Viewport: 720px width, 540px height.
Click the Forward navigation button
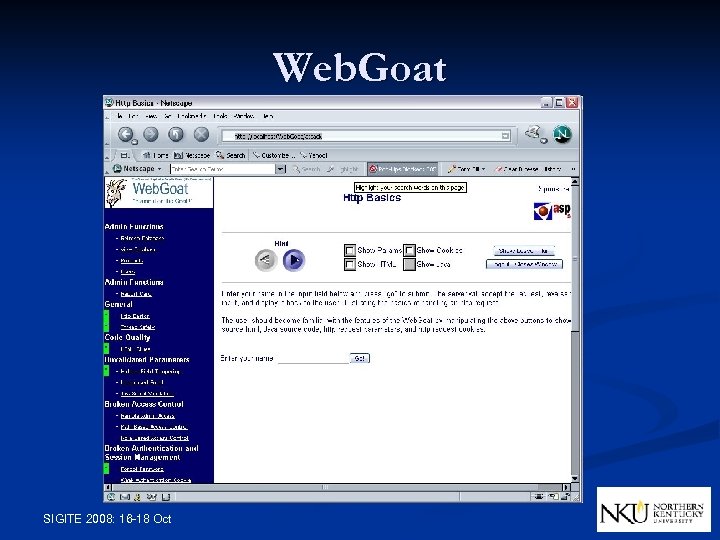click(x=151, y=135)
